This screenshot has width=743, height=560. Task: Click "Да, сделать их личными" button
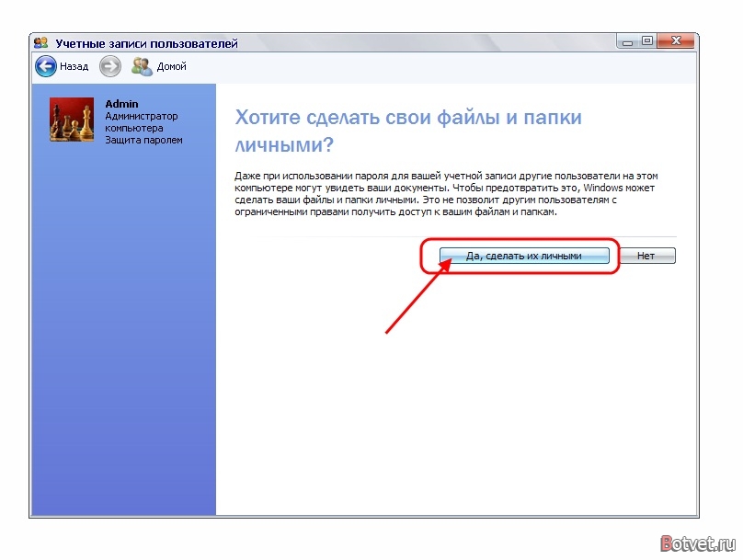pyautogui.click(x=524, y=256)
